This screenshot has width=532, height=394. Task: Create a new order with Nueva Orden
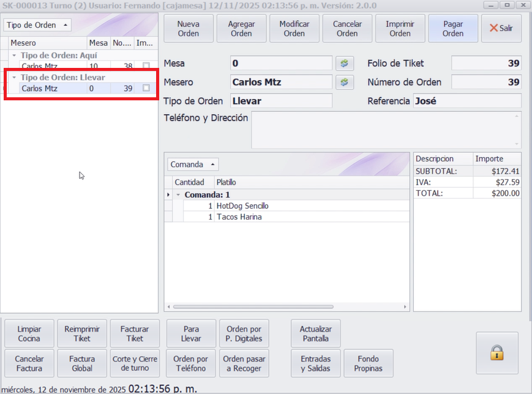(189, 29)
